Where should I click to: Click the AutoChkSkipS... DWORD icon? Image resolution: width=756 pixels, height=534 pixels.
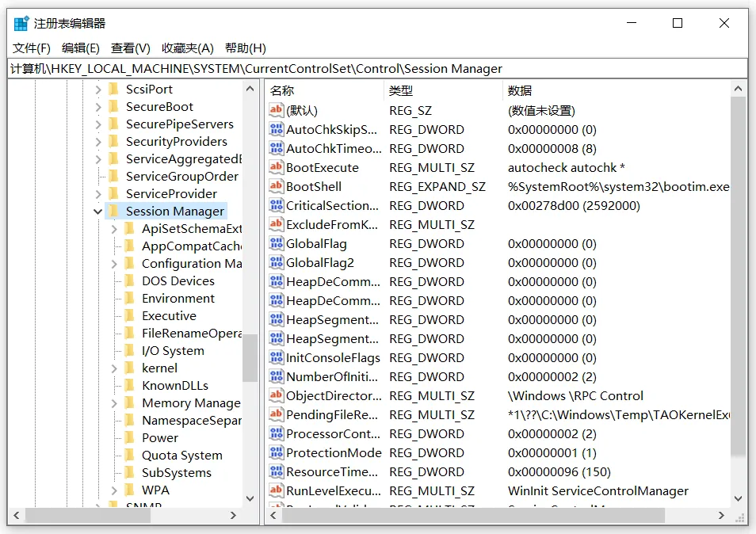(x=277, y=129)
